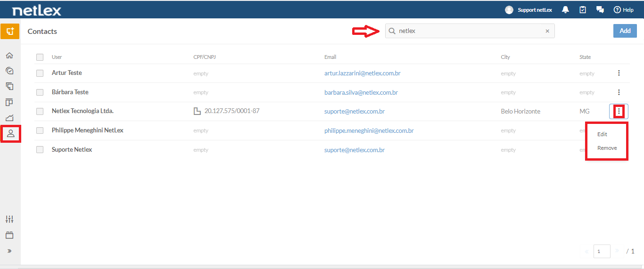Click Belo Horizonte city cell
The width and height of the screenshot is (644, 269).
point(520,112)
